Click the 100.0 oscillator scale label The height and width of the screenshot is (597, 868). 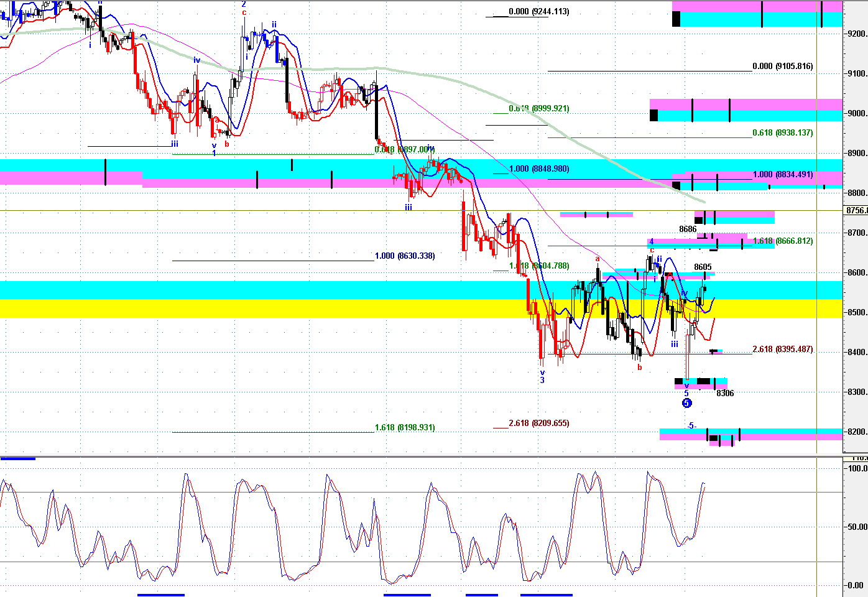click(857, 469)
